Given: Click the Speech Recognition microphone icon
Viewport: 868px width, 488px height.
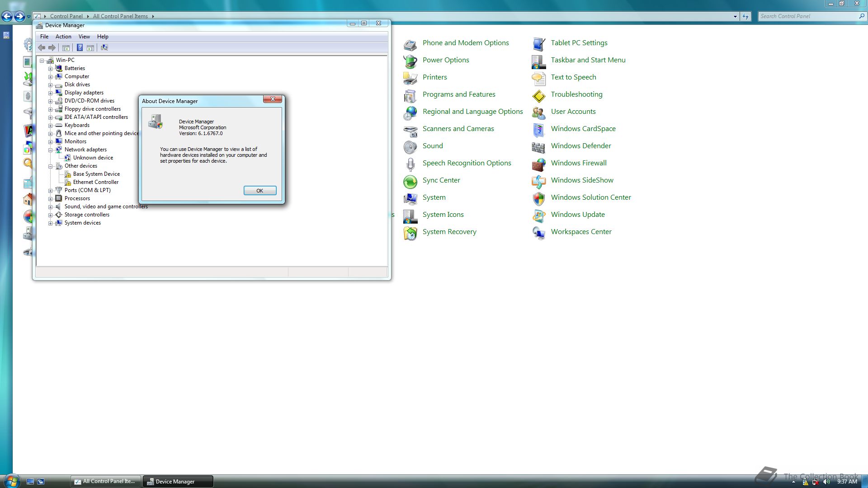Looking at the screenshot, I should click(x=410, y=164).
